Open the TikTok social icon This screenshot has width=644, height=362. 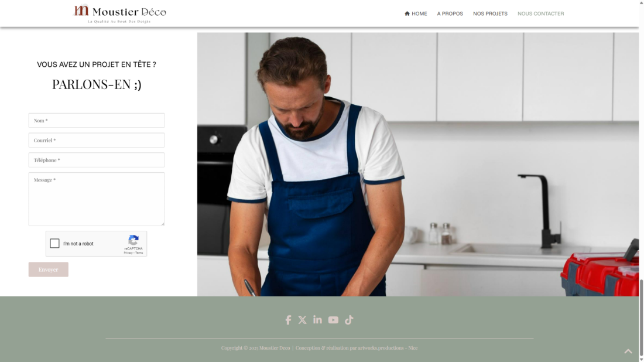click(x=349, y=320)
